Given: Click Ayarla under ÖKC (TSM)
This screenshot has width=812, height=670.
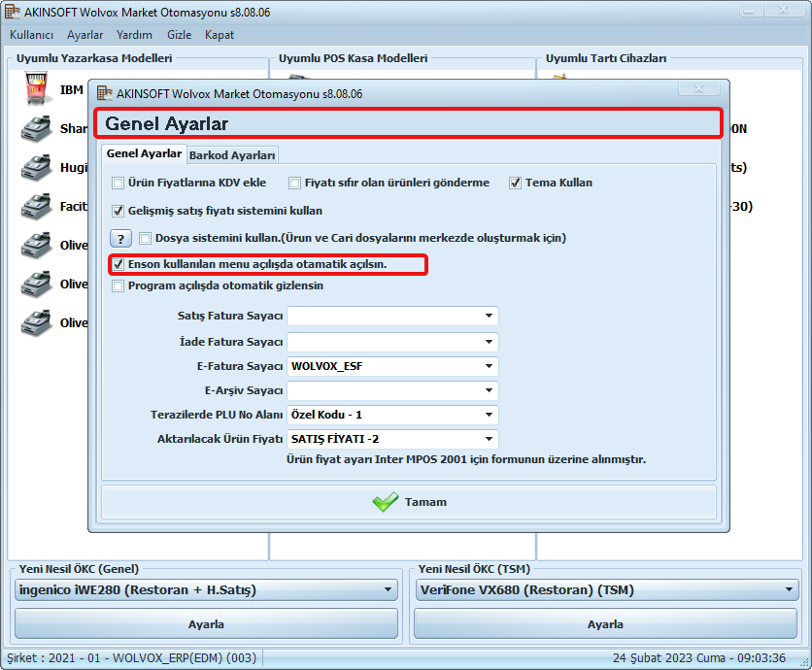Looking at the screenshot, I should (x=605, y=624).
